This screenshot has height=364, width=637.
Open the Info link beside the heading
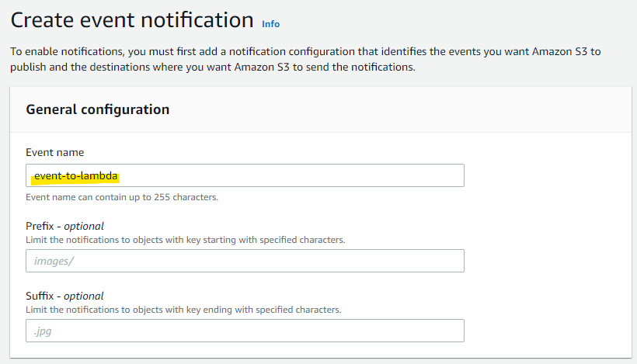(270, 24)
